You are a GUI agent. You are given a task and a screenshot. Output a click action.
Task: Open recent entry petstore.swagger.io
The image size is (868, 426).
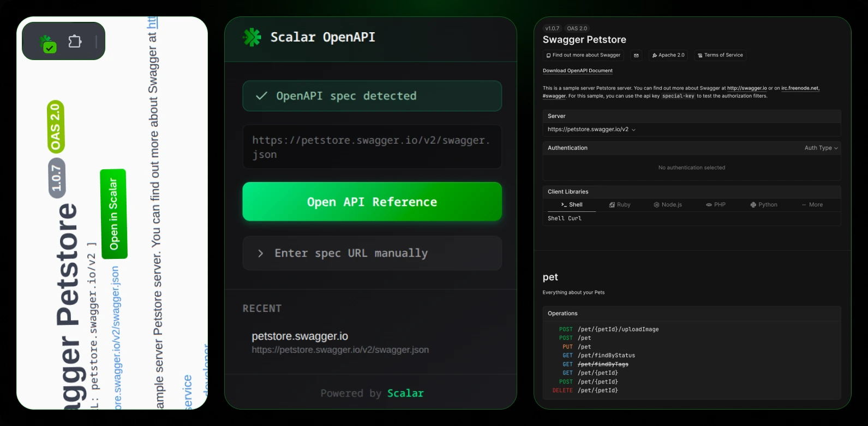(340, 342)
